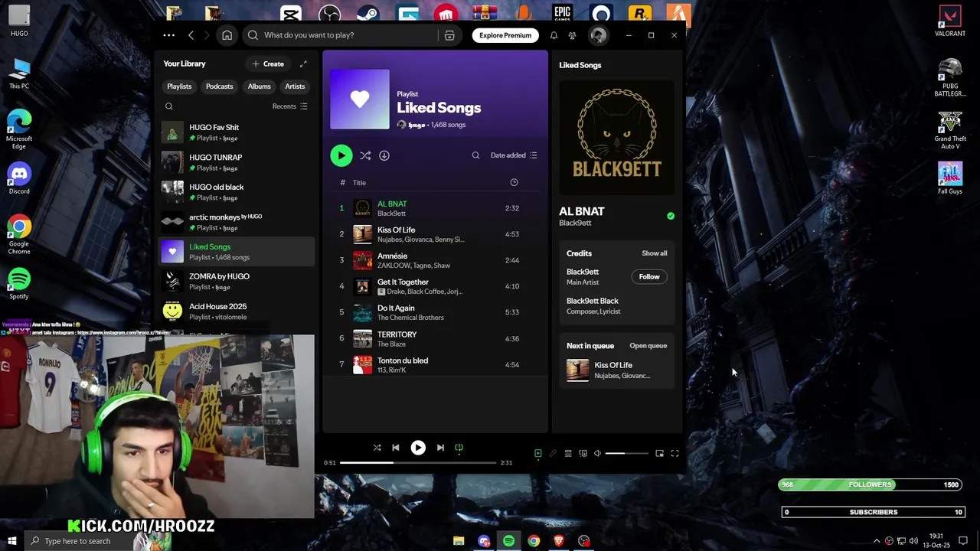Follow the artist Black9ett
The width and height of the screenshot is (980, 551).
(x=649, y=277)
